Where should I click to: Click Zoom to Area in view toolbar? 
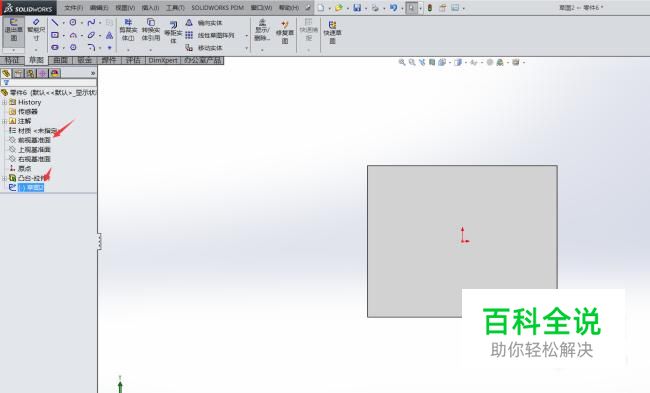click(412, 62)
